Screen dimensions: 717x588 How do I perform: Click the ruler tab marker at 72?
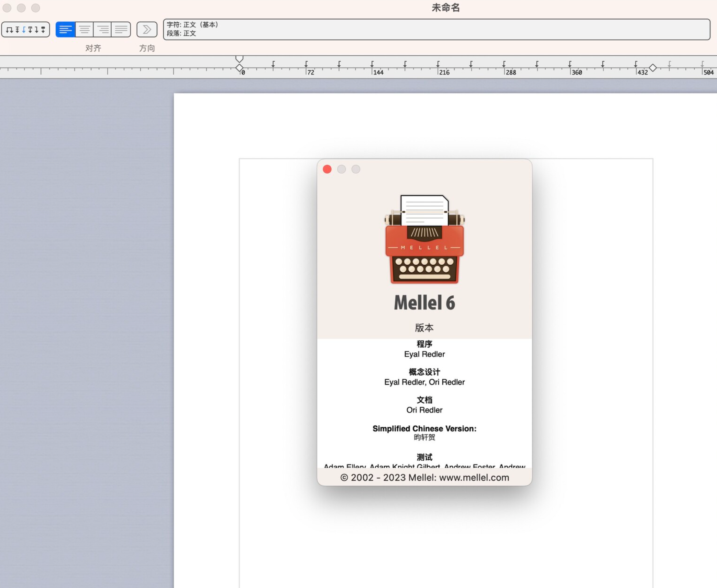(x=306, y=64)
